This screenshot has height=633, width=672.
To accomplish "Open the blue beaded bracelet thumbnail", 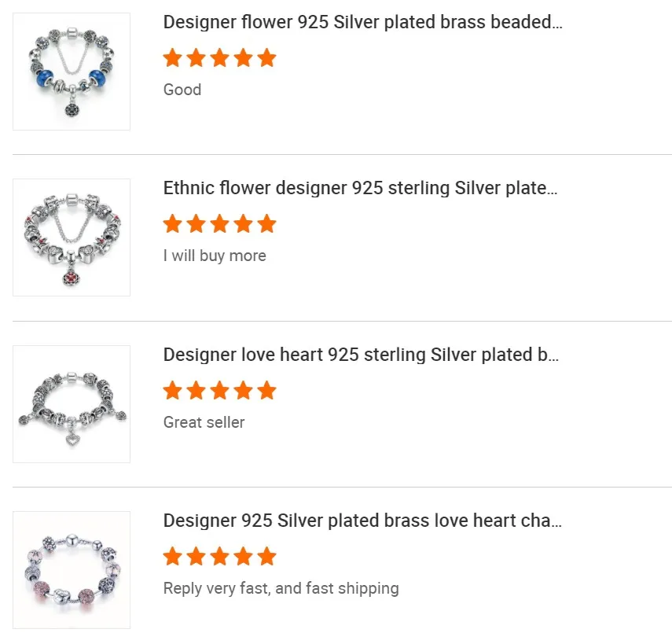I will click(x=72, y=72).
